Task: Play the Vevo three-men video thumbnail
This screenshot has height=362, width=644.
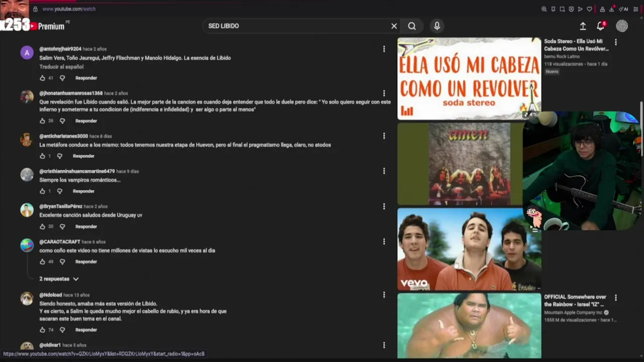Action: 469,249
